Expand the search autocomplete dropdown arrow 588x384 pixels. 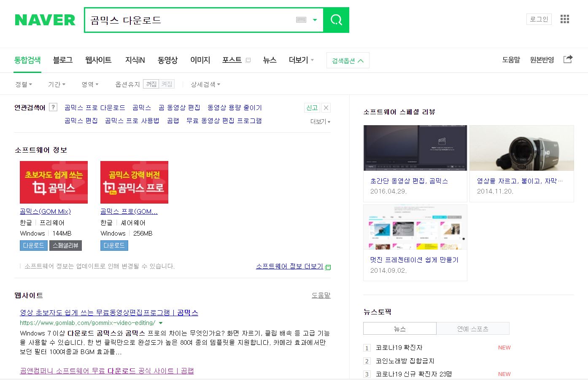315,20
